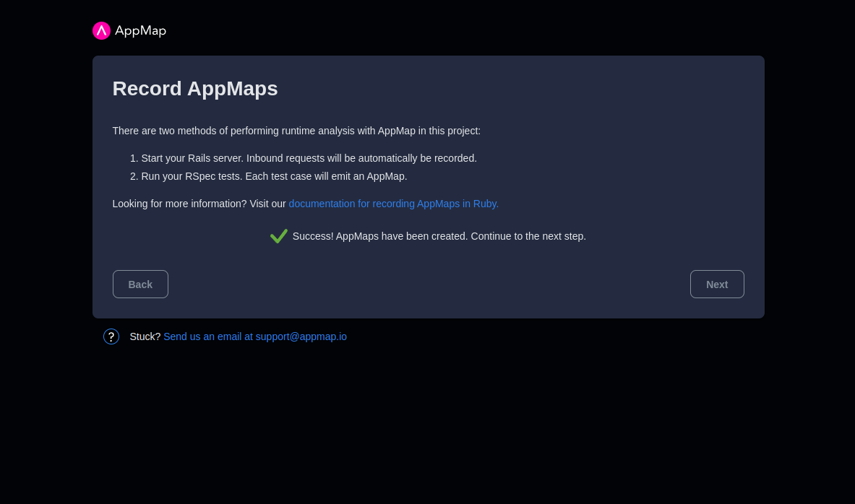Click the runtime analysis introduction sentence
The height and width of the screenshot is (504, 855).
pos(296,131)
